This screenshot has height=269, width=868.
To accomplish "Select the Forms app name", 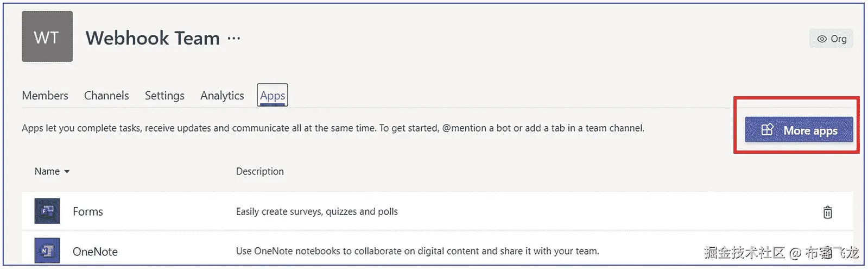I will pyautogui.click(x=88, y=211).
